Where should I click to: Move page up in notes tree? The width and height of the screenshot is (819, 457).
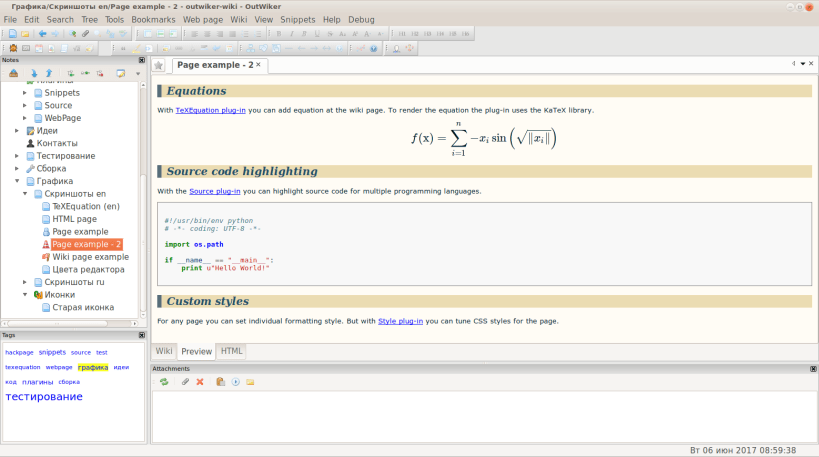pyautogui.click(x=49, y=74)
